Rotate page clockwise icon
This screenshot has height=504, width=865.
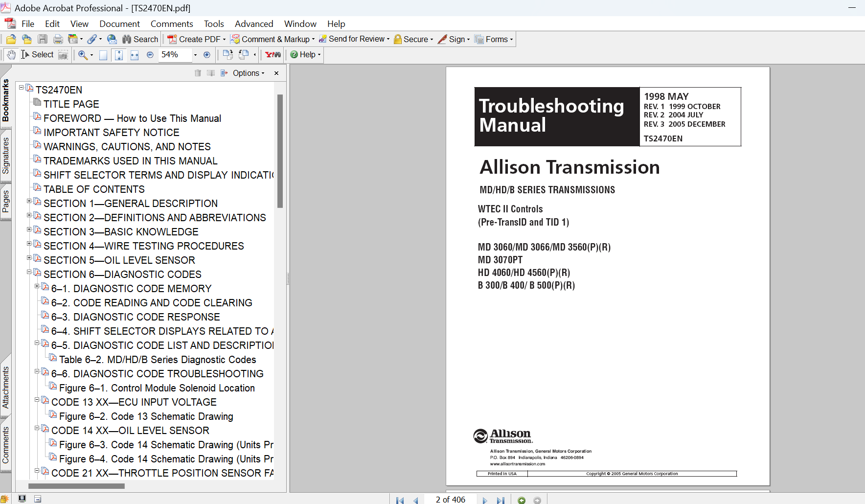coord(228,55)
